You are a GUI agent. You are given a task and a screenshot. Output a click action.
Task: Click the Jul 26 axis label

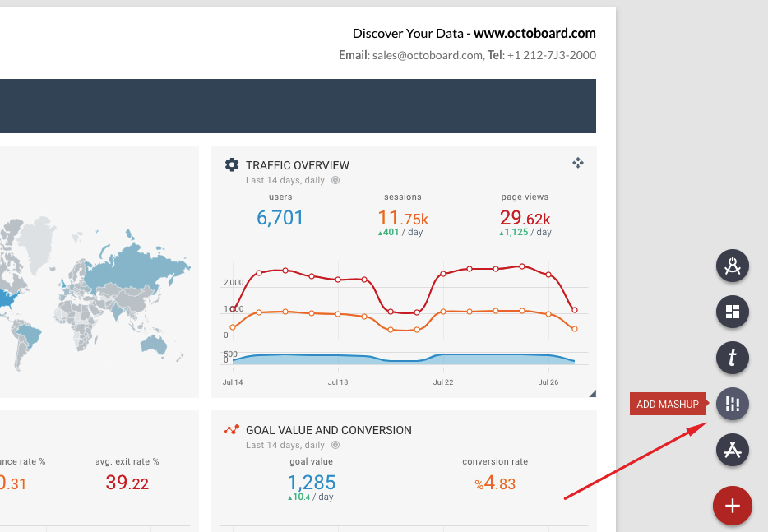548,382
